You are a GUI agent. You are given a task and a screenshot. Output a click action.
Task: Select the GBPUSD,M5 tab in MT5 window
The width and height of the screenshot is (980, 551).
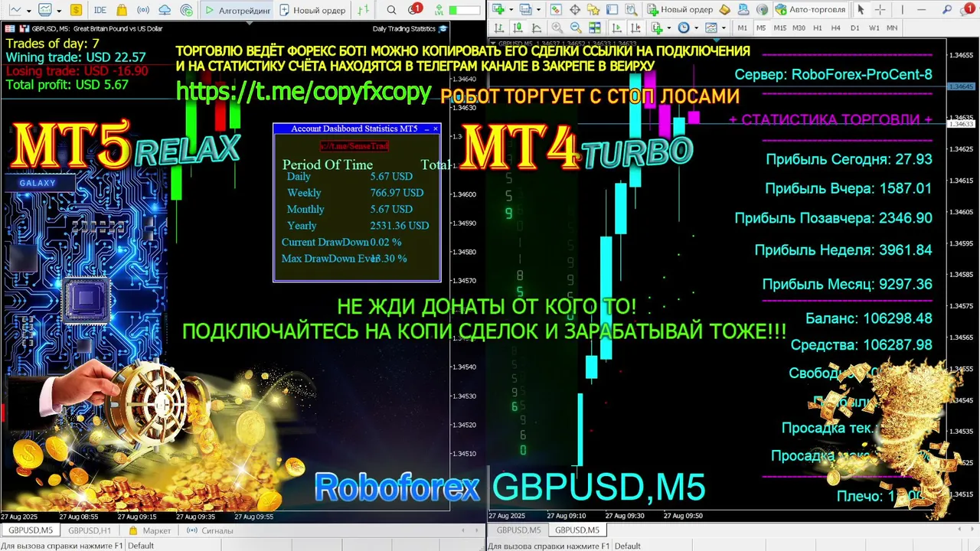pyautogui.click(x=31, y=530)
